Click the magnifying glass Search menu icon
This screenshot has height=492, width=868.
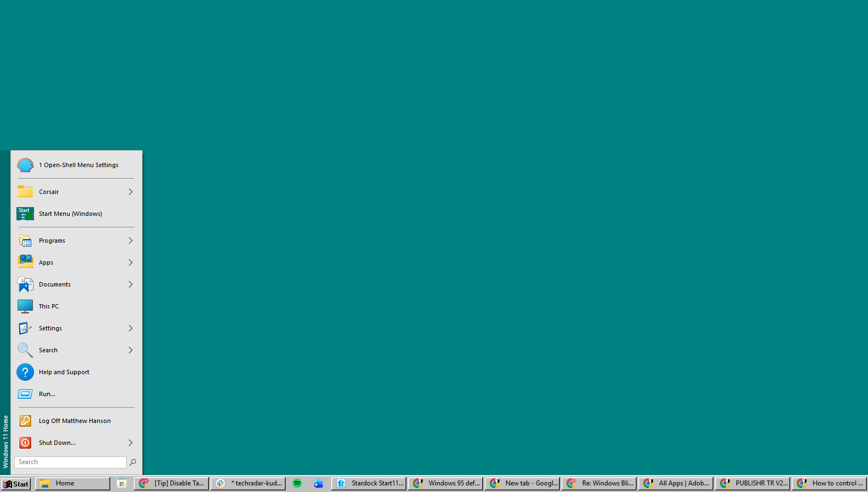[x=25, y=350]
